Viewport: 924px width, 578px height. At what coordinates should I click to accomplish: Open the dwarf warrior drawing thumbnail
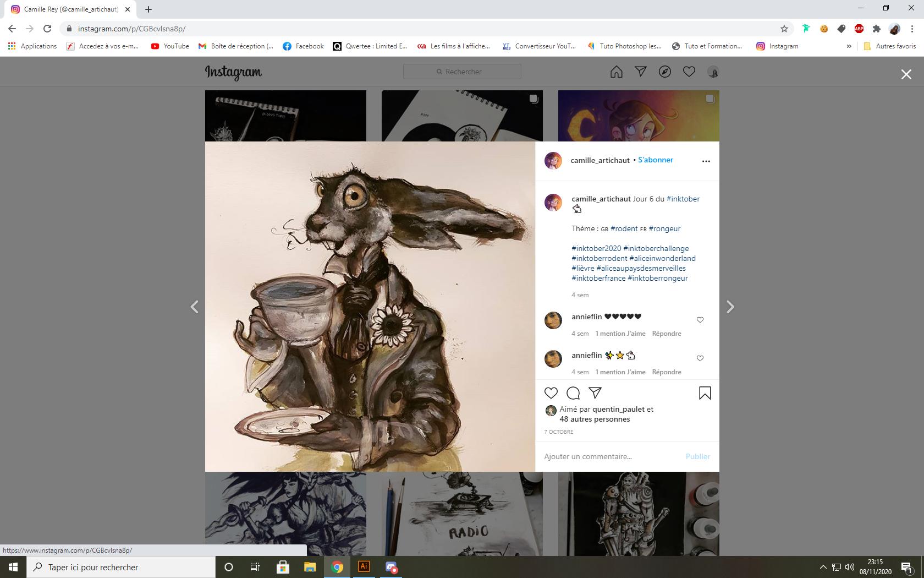(x=639, y=514)
